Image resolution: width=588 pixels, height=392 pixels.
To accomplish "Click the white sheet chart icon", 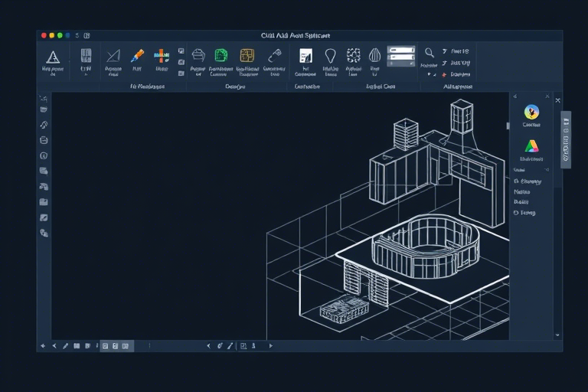I will tap(305, 56).
